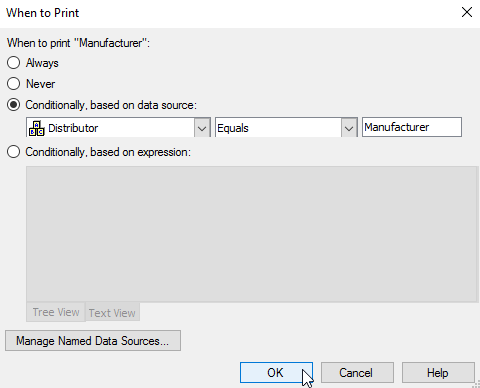Open the Help button
Image resolution: width=480 pixels, height=388 pixels.
point(438,372)
